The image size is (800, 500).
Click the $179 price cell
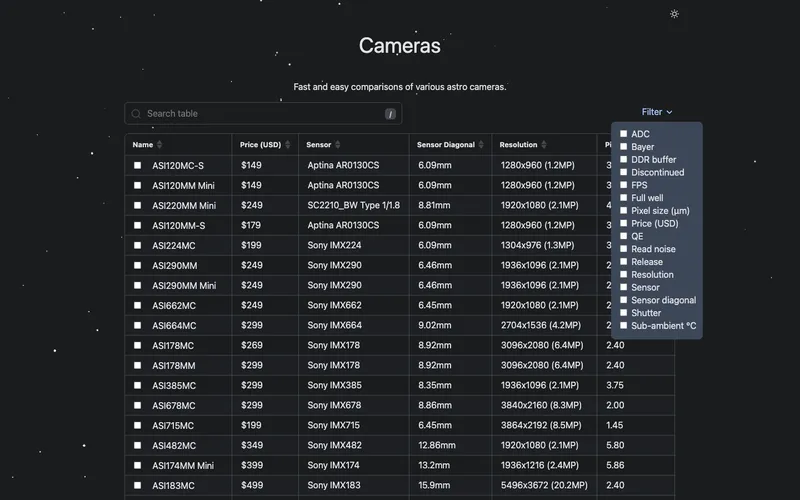click(x=251, y=225)
